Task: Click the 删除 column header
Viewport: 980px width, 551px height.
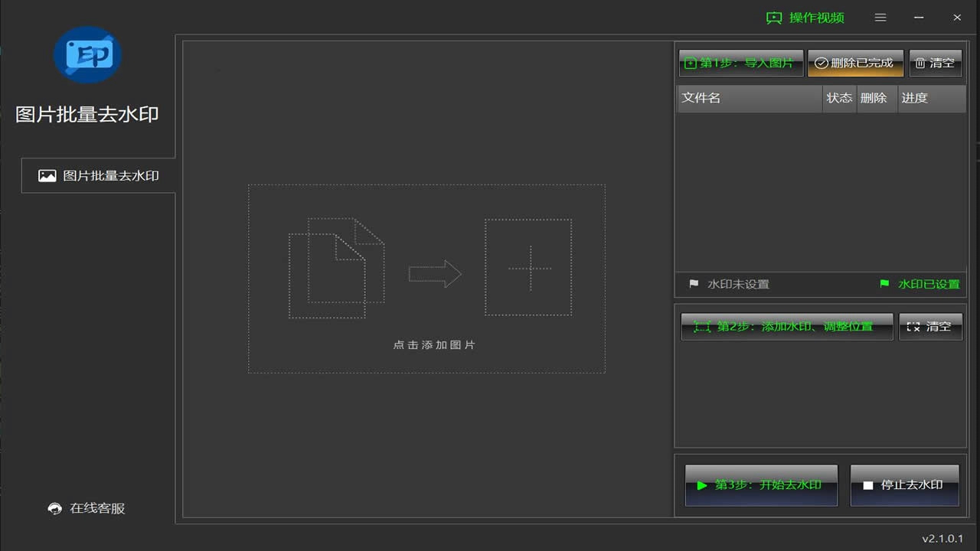Action: 874,98
